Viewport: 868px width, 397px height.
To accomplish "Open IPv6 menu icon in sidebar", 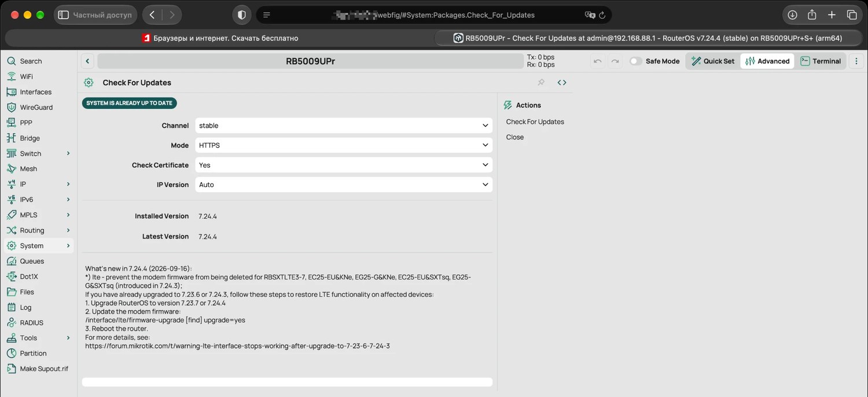I will (11, 200).
